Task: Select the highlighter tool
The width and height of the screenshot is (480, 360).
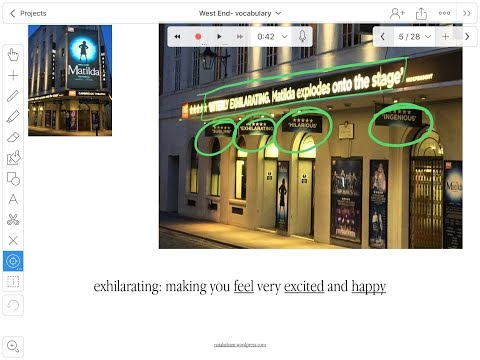Action: click(x=13, y=117)
